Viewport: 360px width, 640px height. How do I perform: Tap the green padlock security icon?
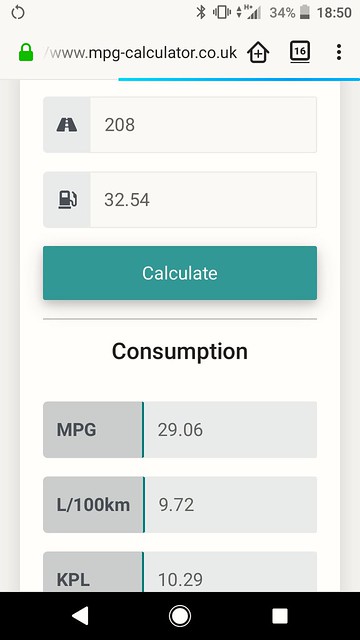(x=26, y=52)
